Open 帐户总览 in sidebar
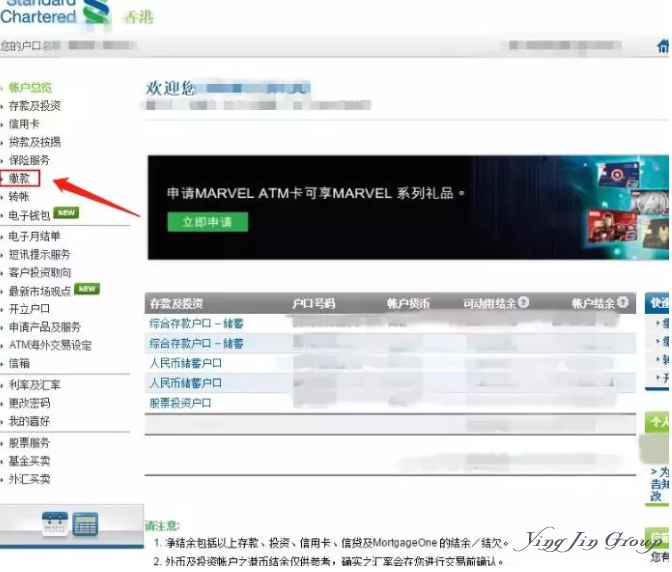 click(x=30, y=88)
